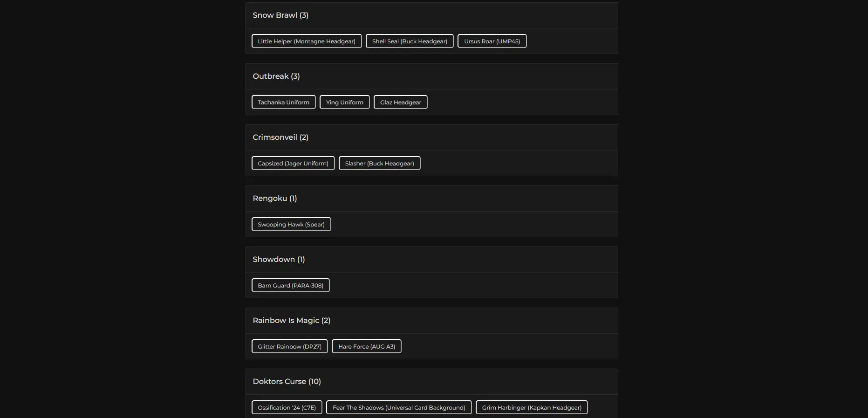Image resolution: width=868 pixels, height=418 pixels.
Task: Select Ossification '24 (C7E) tag
Action: (x=287, y=408)
